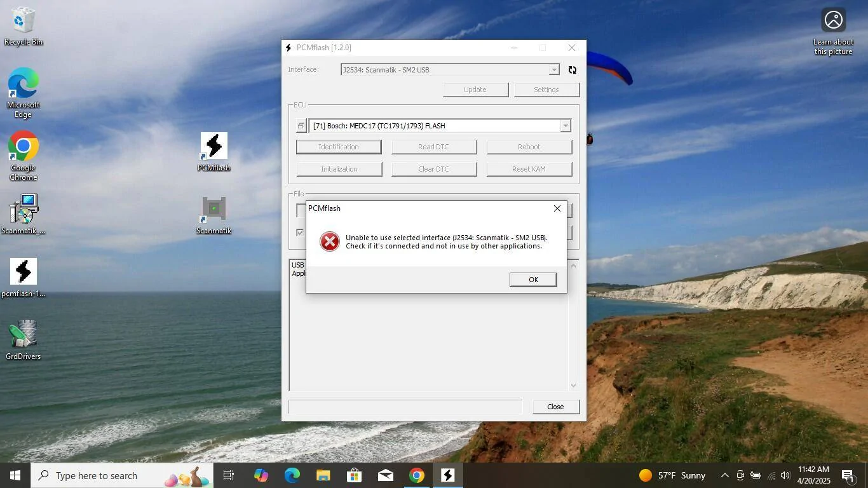Select the Microsoft Edge desktop shortcut
The height and width of the screenshot is (488, 868).
click(x=24, y=93)
